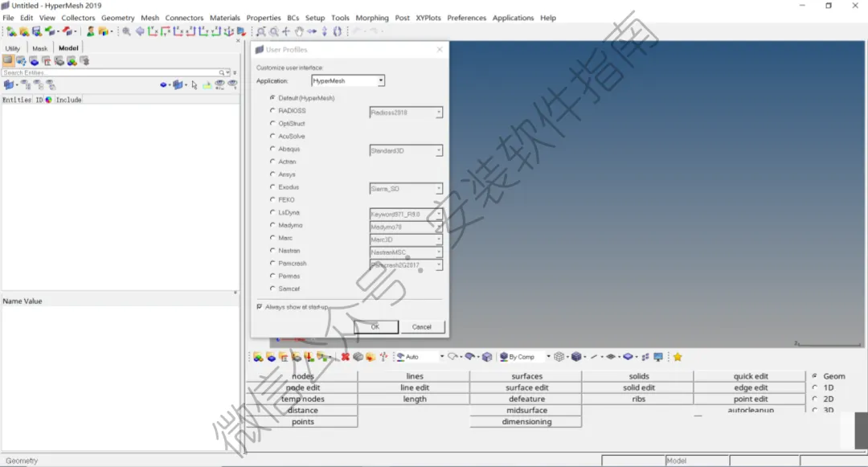Click the Open Model folder icon
Screen dimensions: 868x467
pos(24,31)
